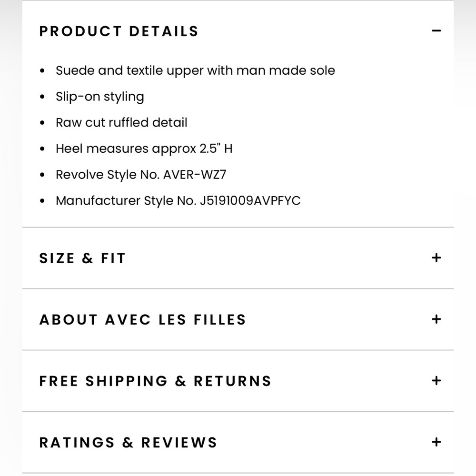476x476 pixels.
Task: Expand About Avec Les Filles via plus icon
Action: (x=436, y=319)
